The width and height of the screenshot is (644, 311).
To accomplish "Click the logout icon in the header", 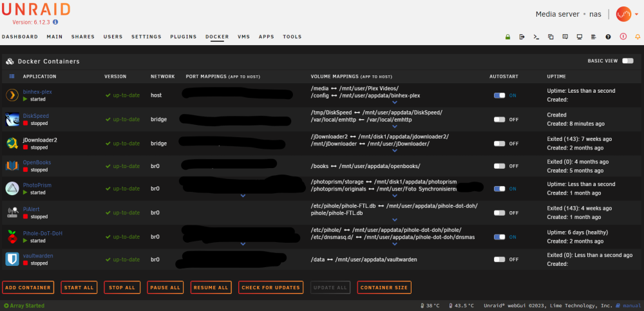I will tap(522, 37).
